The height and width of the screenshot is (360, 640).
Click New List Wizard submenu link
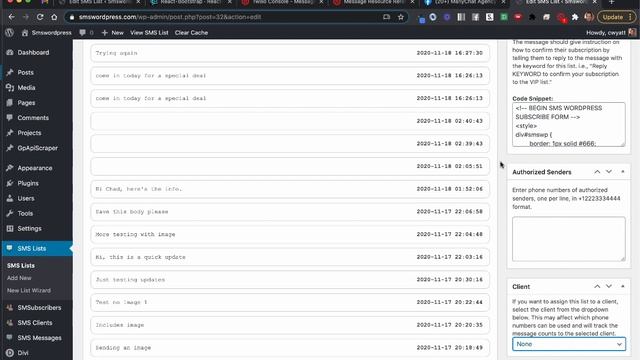point(29,291)
